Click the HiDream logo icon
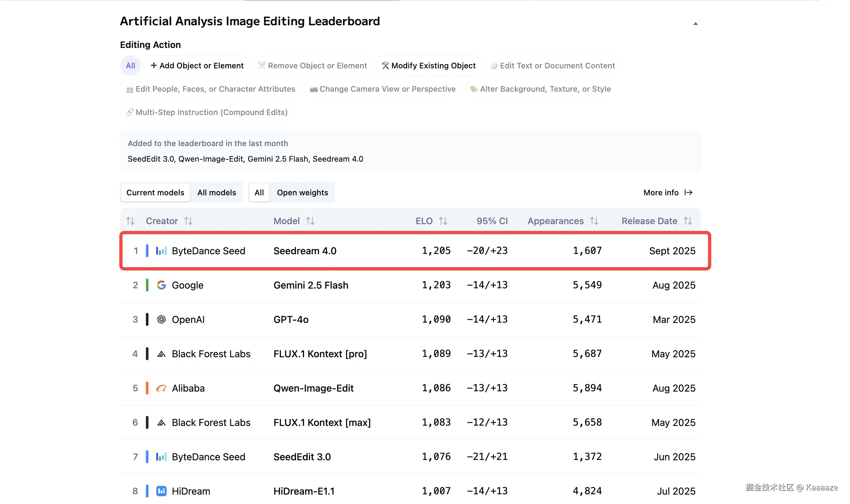The image size is (850, 504). click(161, 491)
